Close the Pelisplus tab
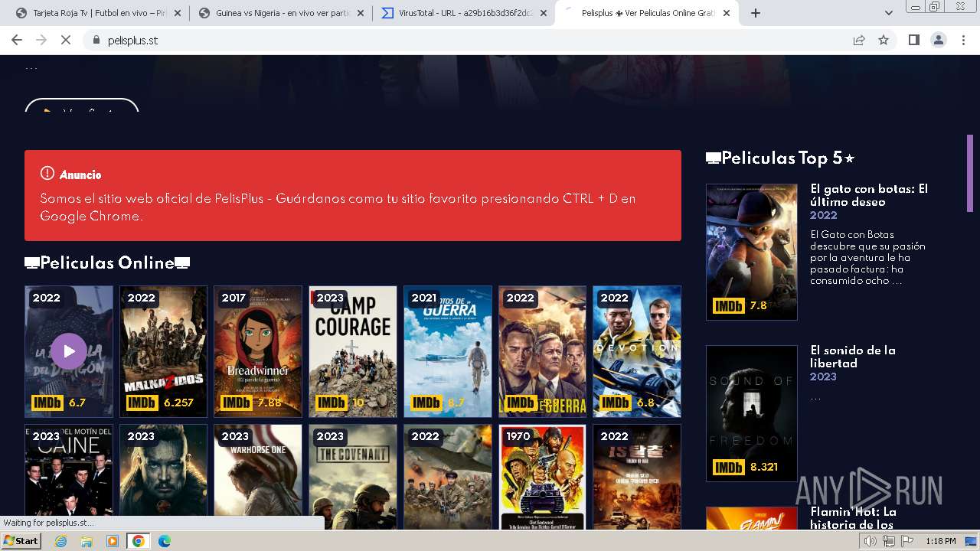Image resolution: width=980 pixels, height=551 pixels. click(x=727, y=13)
